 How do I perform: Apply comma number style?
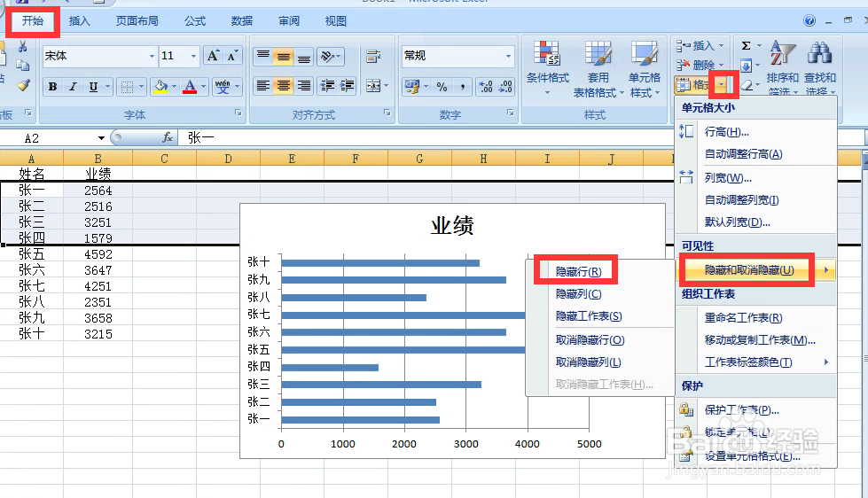click(x=462, y=86)
